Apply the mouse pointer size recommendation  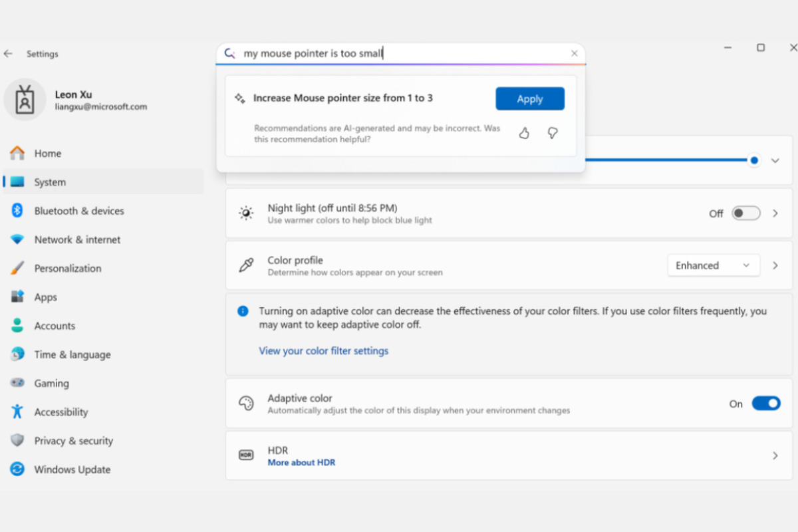click(530, 99)
